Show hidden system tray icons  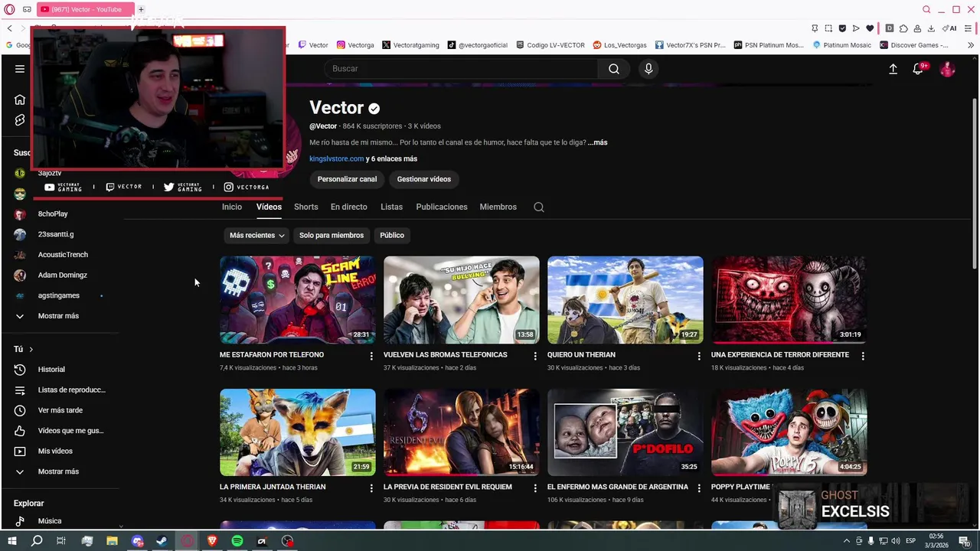pos(846,541)
